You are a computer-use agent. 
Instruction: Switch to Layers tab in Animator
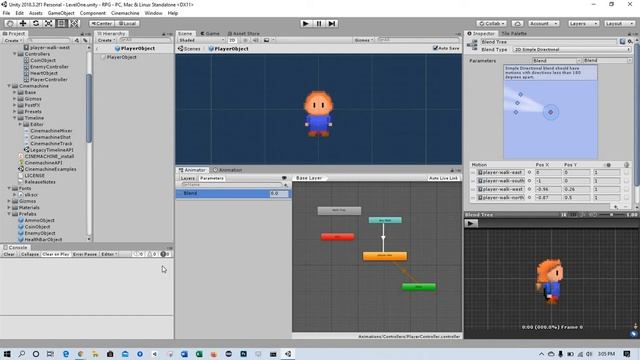(x=187, y=178)
